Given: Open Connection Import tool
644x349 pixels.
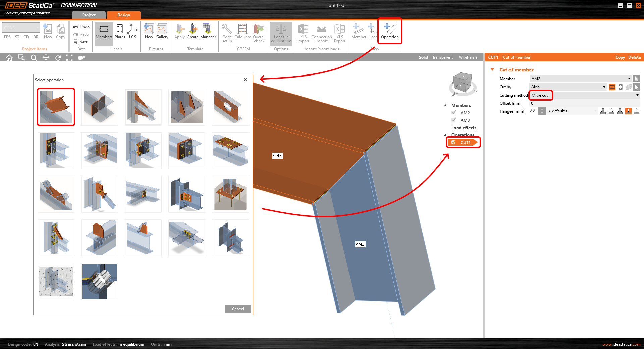Looking at the screenshot, I should pos(321,33).
